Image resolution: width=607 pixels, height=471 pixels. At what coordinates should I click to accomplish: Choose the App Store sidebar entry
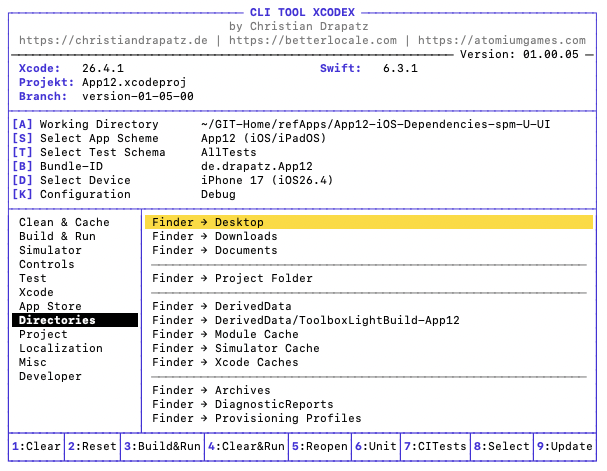[50, 306]
